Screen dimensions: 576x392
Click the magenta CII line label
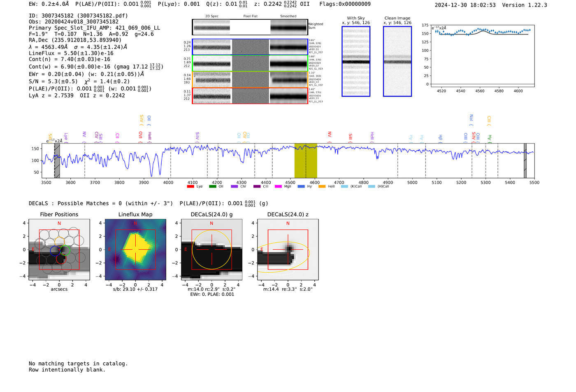coord(117,137)
